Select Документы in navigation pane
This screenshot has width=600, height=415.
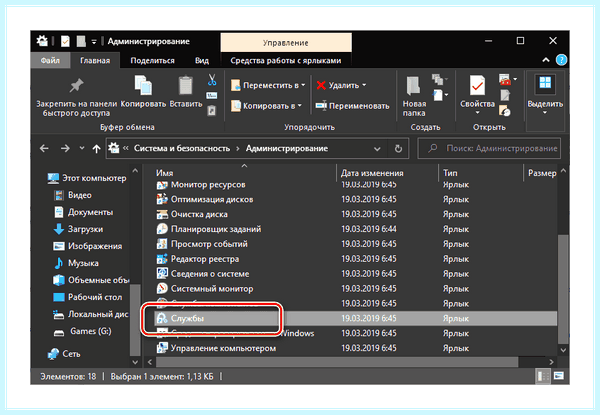(x=83, y=212)
